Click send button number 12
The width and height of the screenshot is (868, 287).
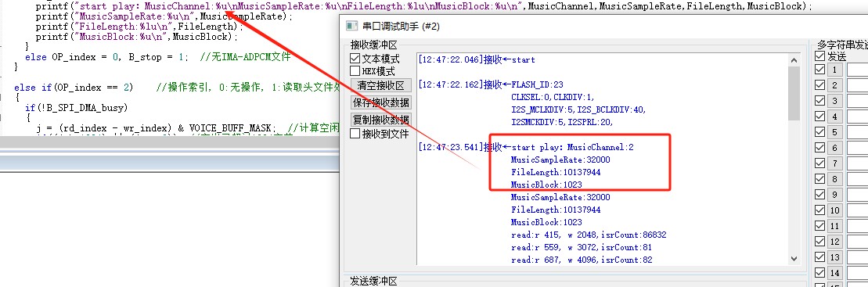coord(835,242)
